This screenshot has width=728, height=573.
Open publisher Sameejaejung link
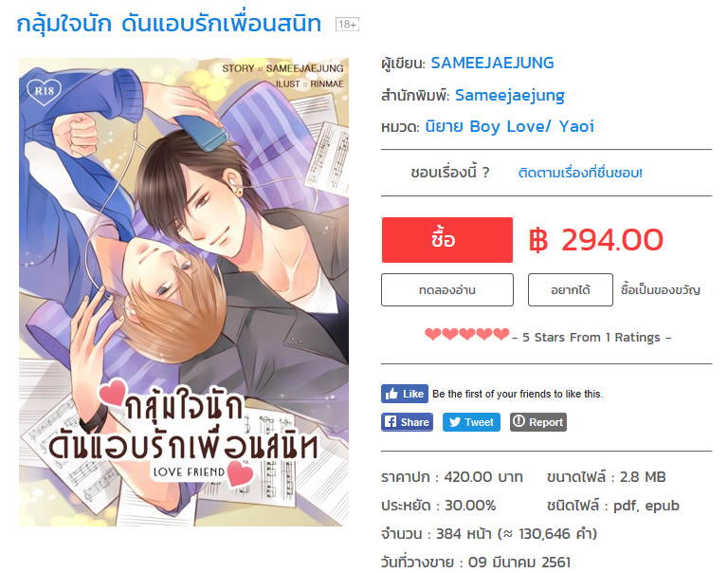click(509, 95)
